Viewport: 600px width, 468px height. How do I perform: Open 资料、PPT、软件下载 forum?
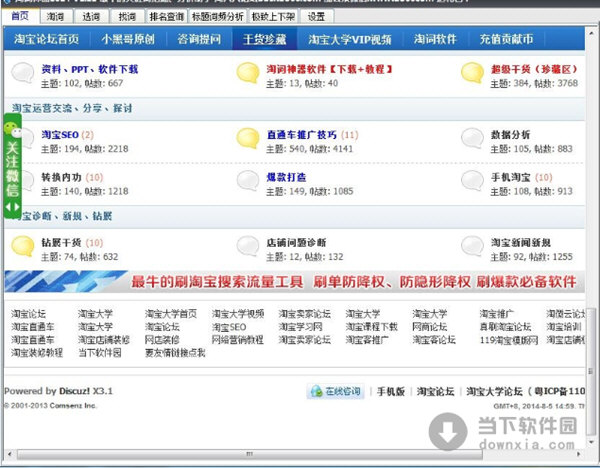coord(90,69)
